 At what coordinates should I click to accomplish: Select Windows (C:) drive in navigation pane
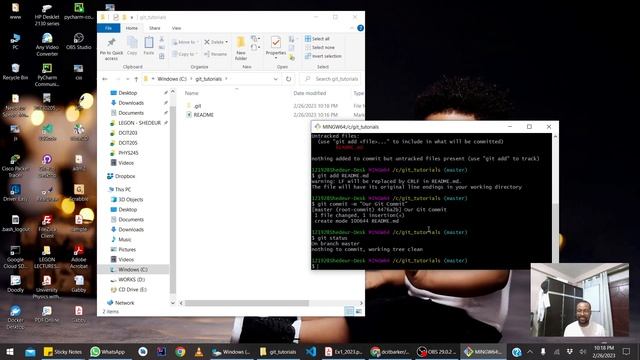point(133,269)
